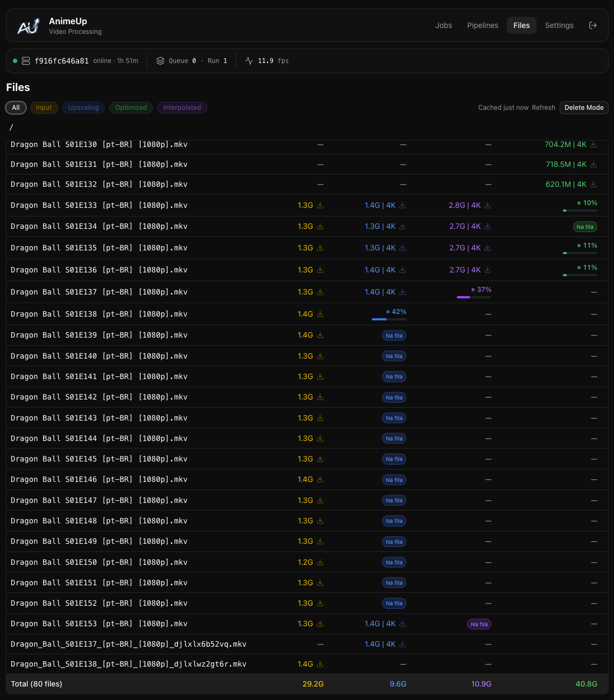Viewport: 614px width, 700px height.
Task: Download optimized S01E131 718.5M file
Action: pyautogui.click(x=594, y=164)
